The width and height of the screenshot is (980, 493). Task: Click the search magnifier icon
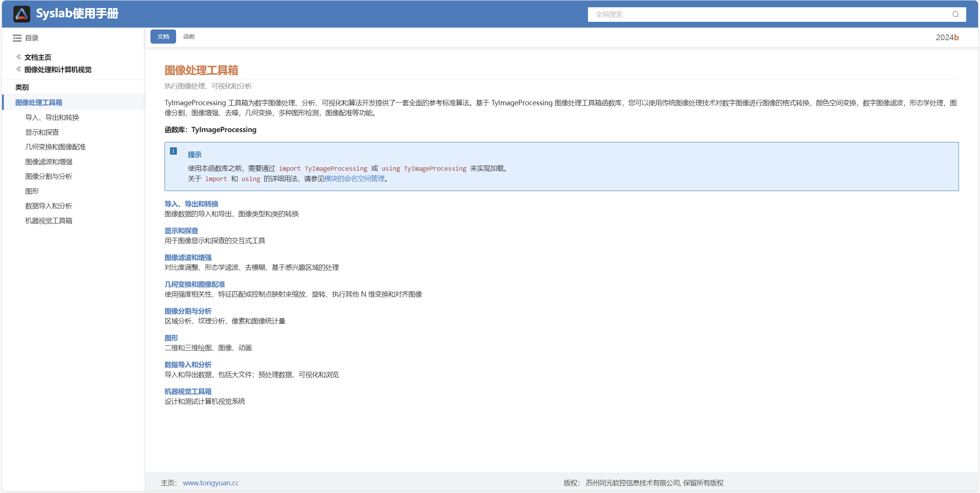tap(955, 15)
